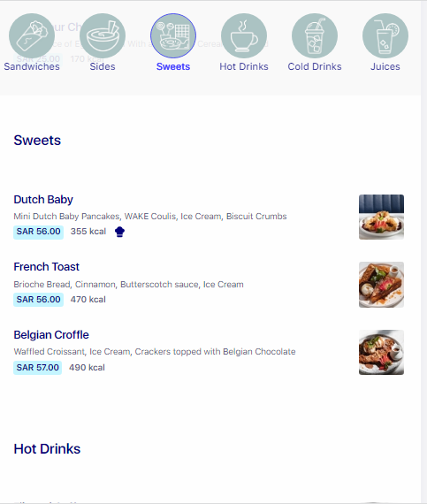Tap the Sweets category icon
Screen dimensions: 427x504
pyautogui.click(x=173, y=35)
